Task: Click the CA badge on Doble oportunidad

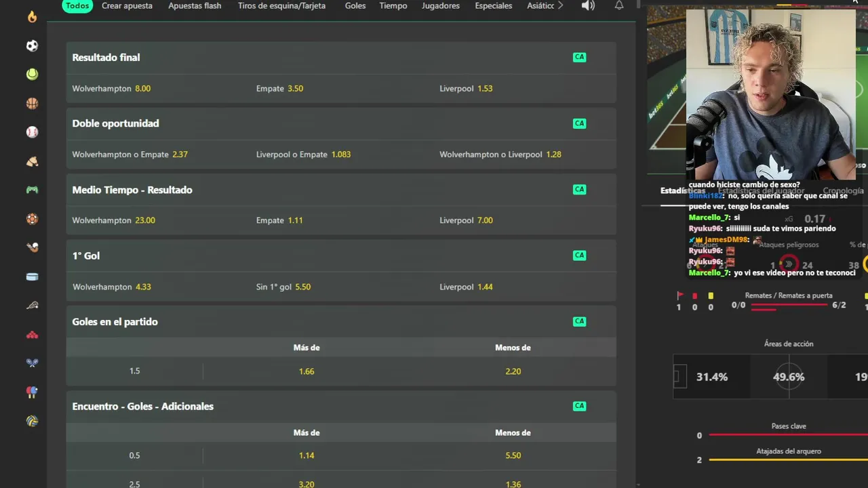Action: [579, 123]
